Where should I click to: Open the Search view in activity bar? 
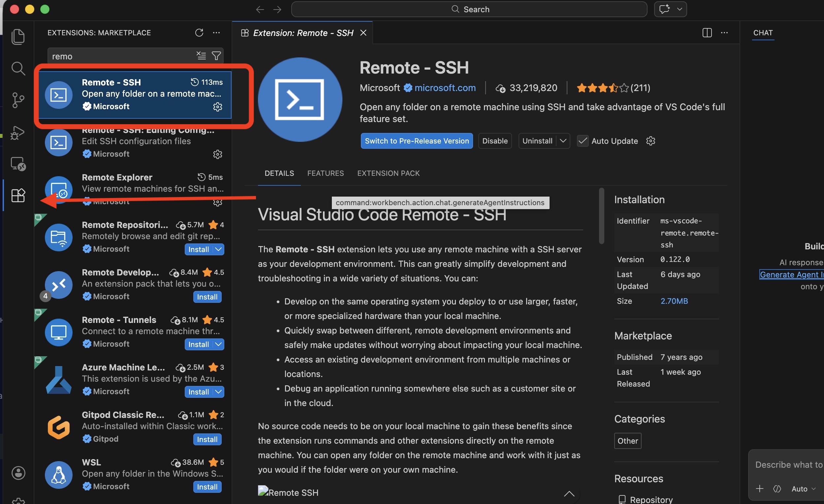[x=18, y=68]
